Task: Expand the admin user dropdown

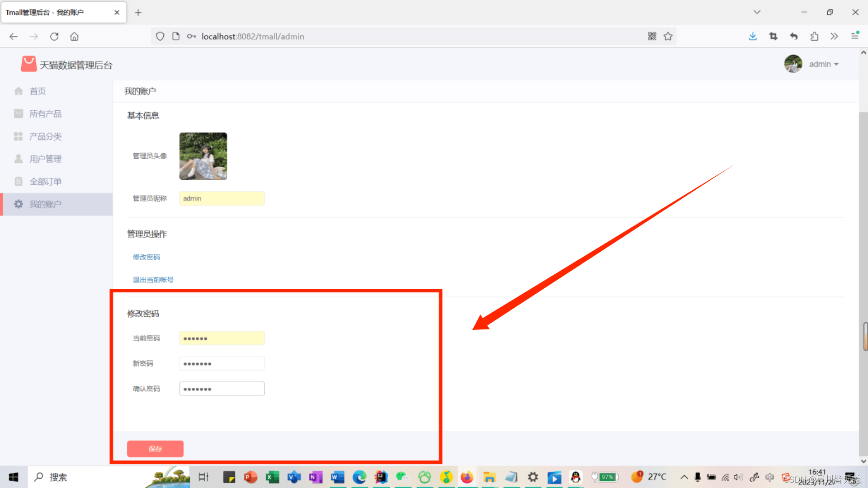Action: coord(824,64)
